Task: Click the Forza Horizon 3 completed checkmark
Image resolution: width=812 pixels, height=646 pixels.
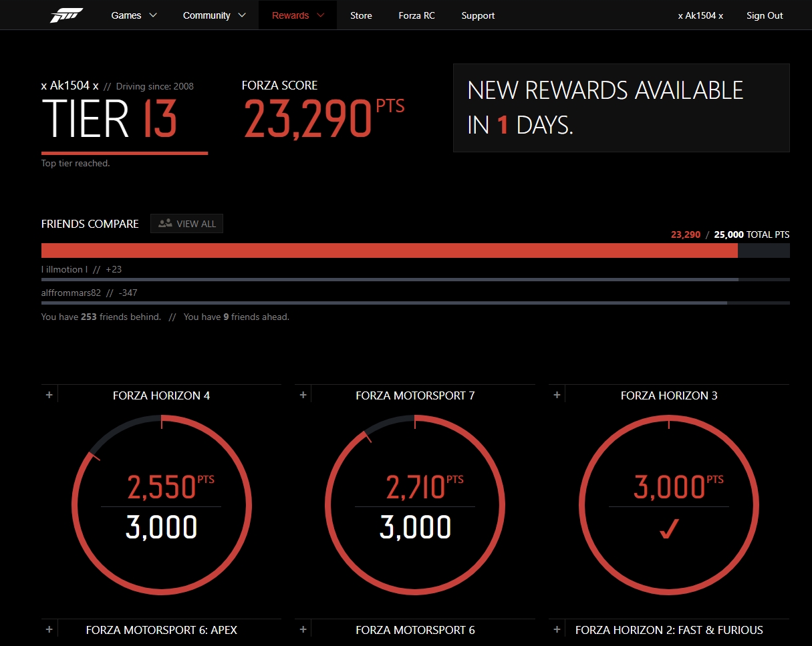Action: tap(669, 528)
